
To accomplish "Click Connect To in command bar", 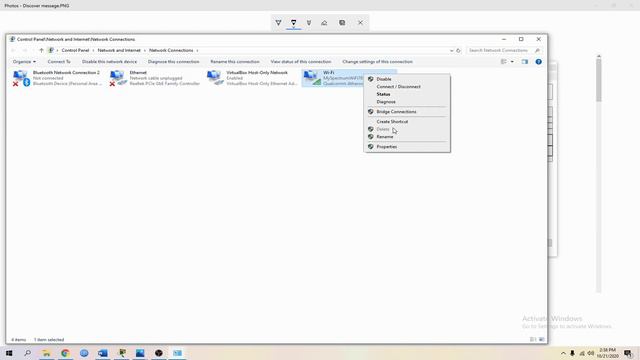I will tap(59, 62).
